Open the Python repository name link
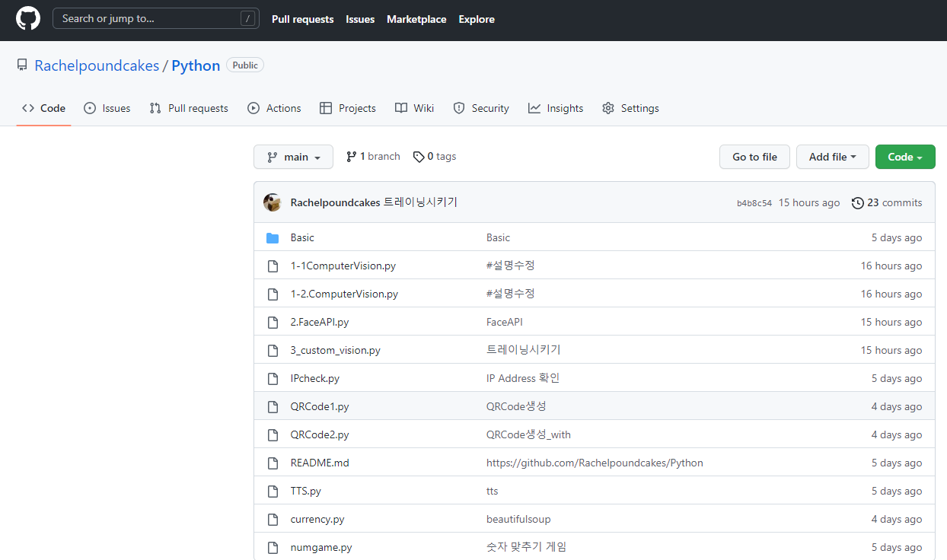 tap(196, 65)
